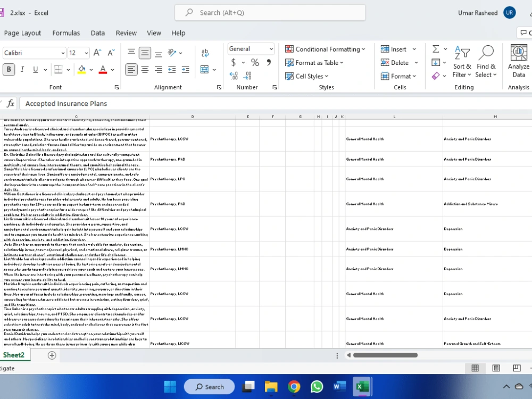Open View tab
The image size is (532, 399).
click(154, 33)
